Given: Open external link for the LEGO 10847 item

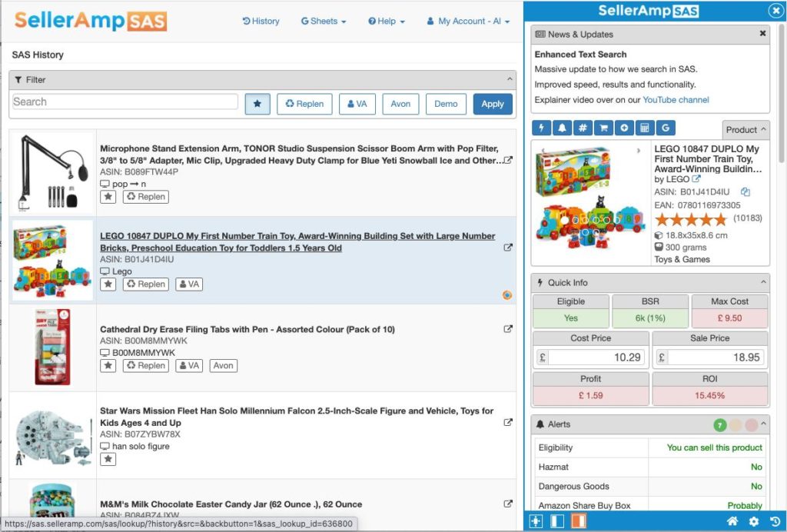Looking at the screenshot, I should (508, 248).
